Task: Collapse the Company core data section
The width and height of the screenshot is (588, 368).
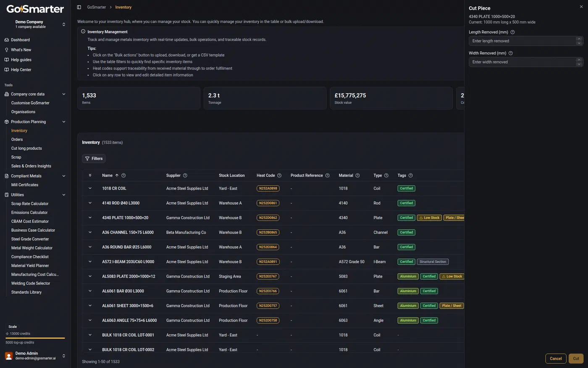Action: coord(64,94)
